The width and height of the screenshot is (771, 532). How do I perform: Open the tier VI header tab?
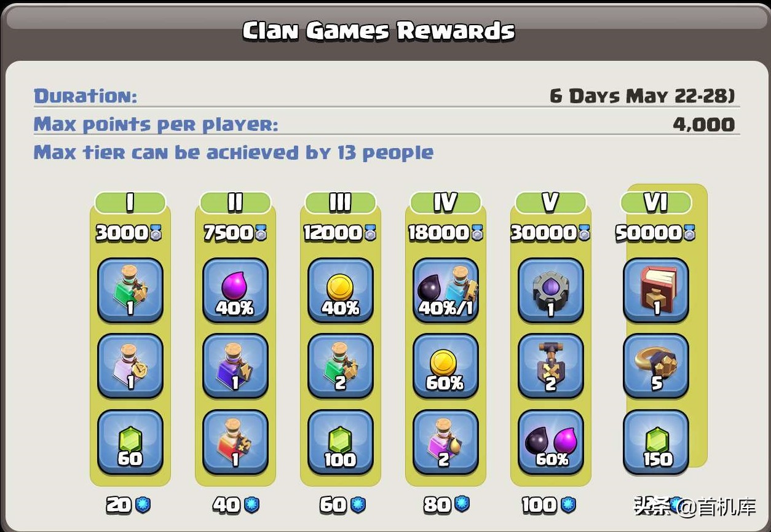pyautogui.click(x=656, y=202)
